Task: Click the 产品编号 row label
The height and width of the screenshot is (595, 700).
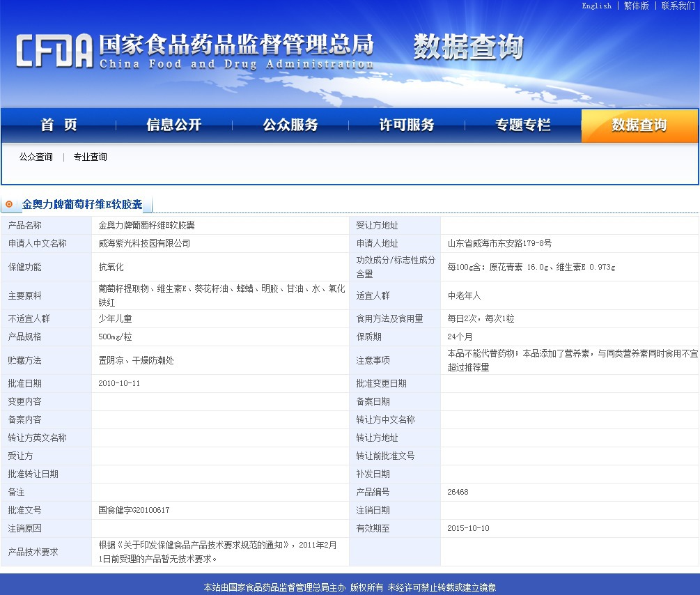Action: click(x=373, y=492)
